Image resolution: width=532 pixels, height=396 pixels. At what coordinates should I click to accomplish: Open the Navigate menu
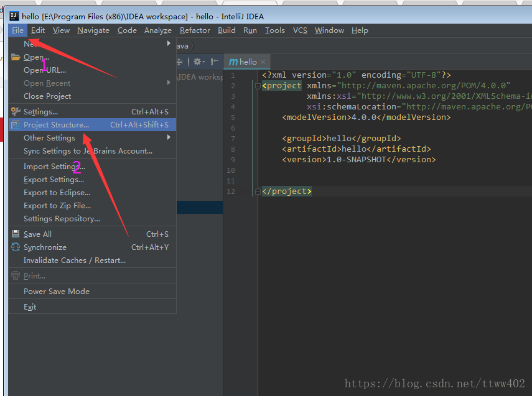pos(93,30)
